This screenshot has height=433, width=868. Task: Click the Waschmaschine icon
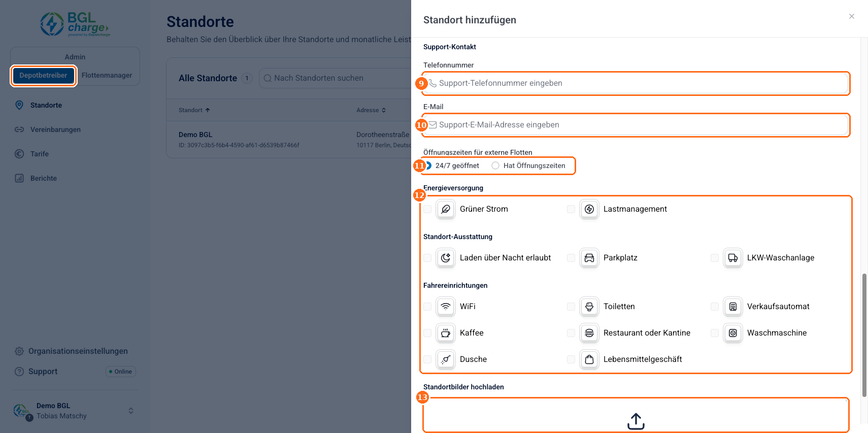pos(733,333)
